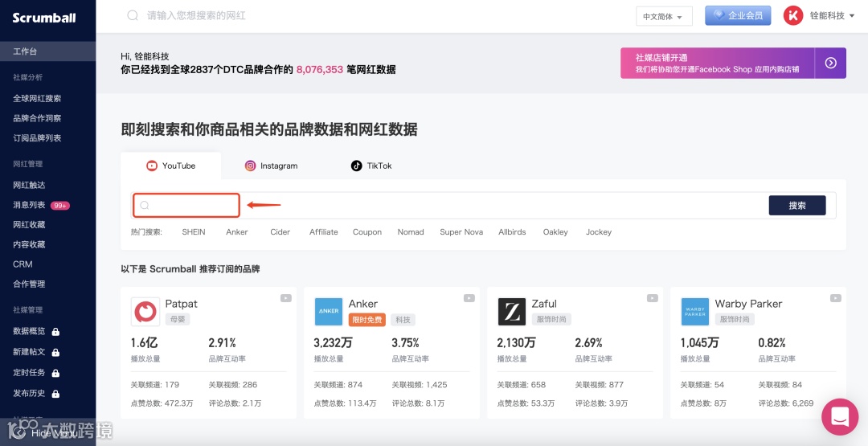Click YouTube badge on Anker card
Image resolution: width=868 pixels, height=446 pixels.
click(x=469, y=298)
